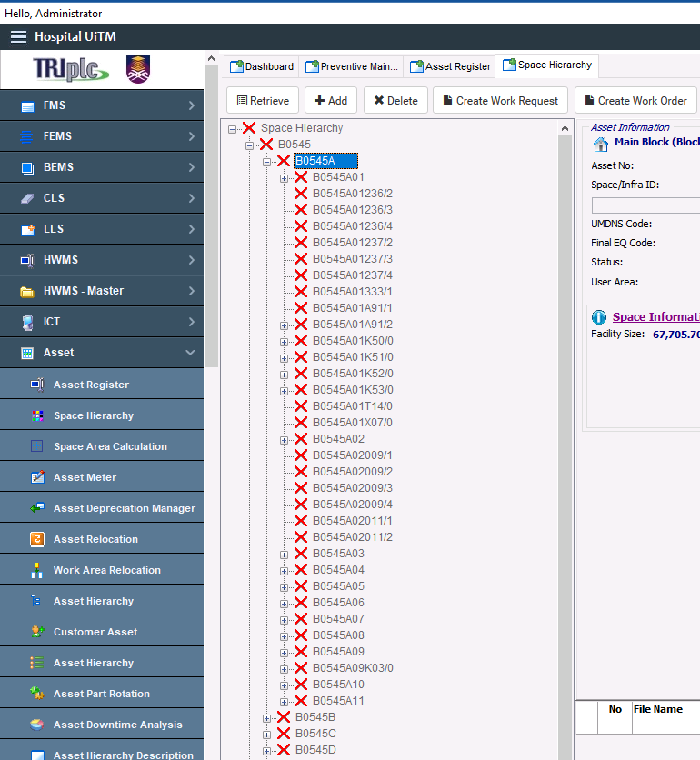700x760 pixels.
Task: Open the hamburger menu beside Hospital UiTM
Action: [18, 37]
